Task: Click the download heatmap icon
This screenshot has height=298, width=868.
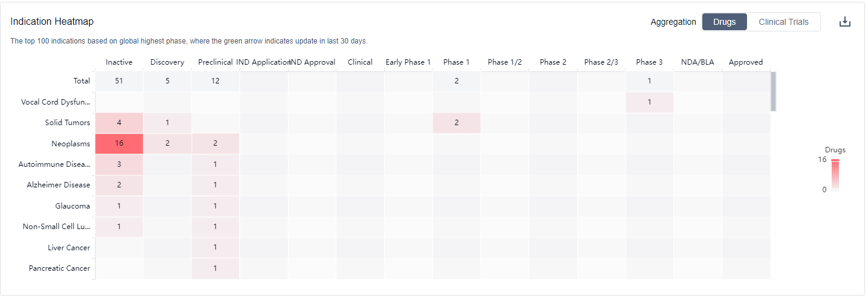Action: 845,22
